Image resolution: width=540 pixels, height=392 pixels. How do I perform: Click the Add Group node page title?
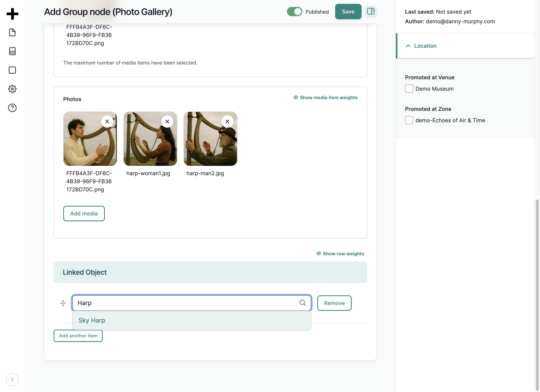click(108, 12)
